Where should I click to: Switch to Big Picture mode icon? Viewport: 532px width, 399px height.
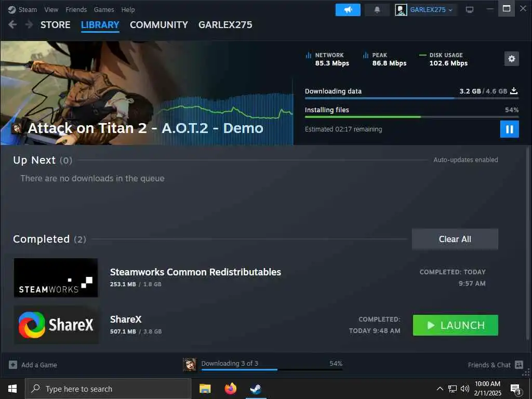point(470,10)
